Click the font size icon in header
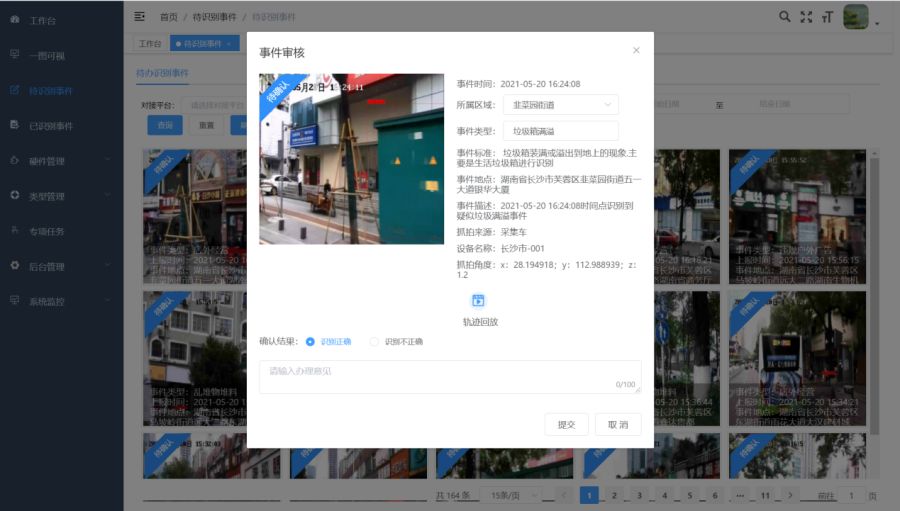 pos(827,16)
